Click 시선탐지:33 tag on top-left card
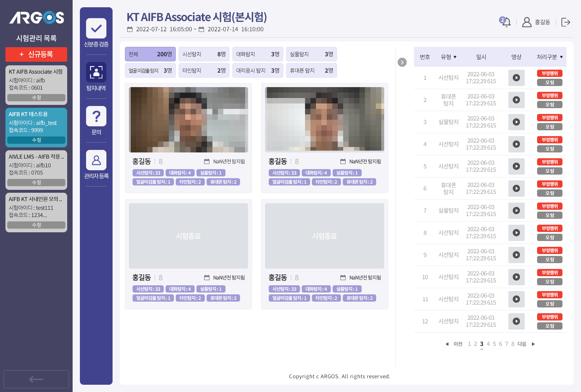This screenshot has width=581, height=392. click(x=148, y=173)
